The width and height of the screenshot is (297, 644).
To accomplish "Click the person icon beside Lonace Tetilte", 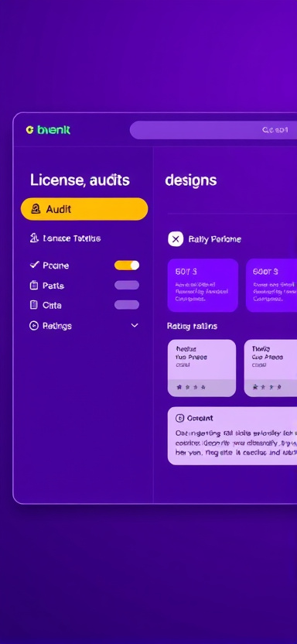I will click(x=34, y=238).
